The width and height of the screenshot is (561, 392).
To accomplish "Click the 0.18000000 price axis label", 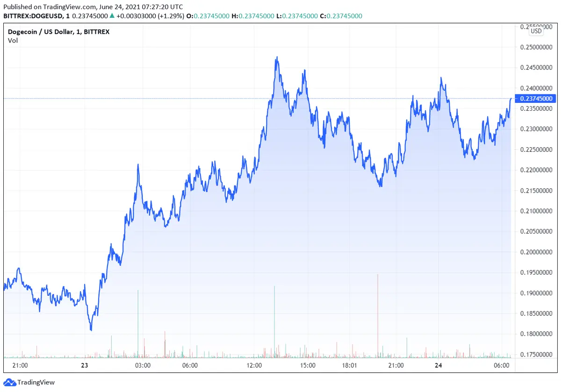I will pos(536,334).
